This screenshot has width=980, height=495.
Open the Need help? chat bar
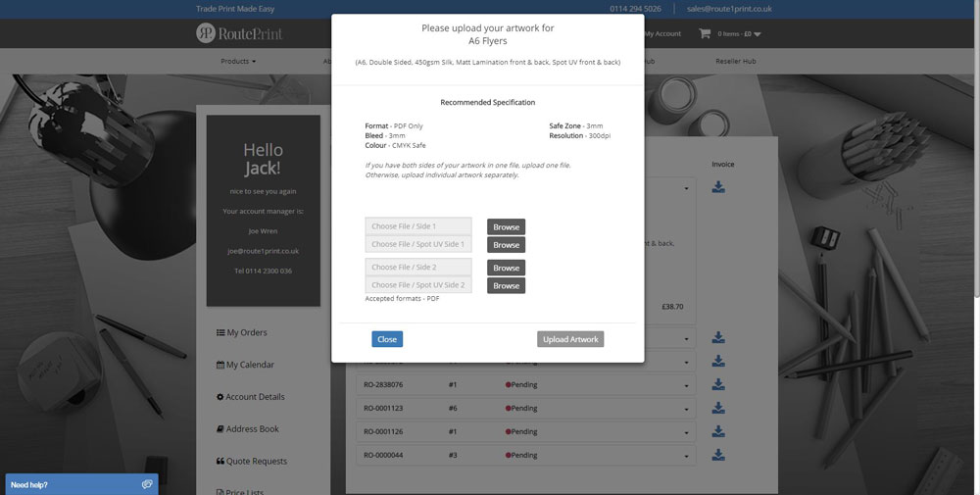tap(82, 484)
